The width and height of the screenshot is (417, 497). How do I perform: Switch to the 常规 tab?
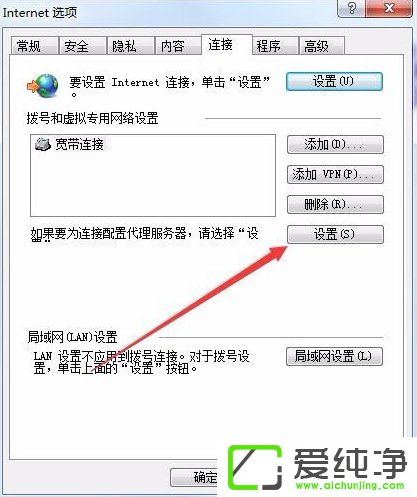click(34, 46)
